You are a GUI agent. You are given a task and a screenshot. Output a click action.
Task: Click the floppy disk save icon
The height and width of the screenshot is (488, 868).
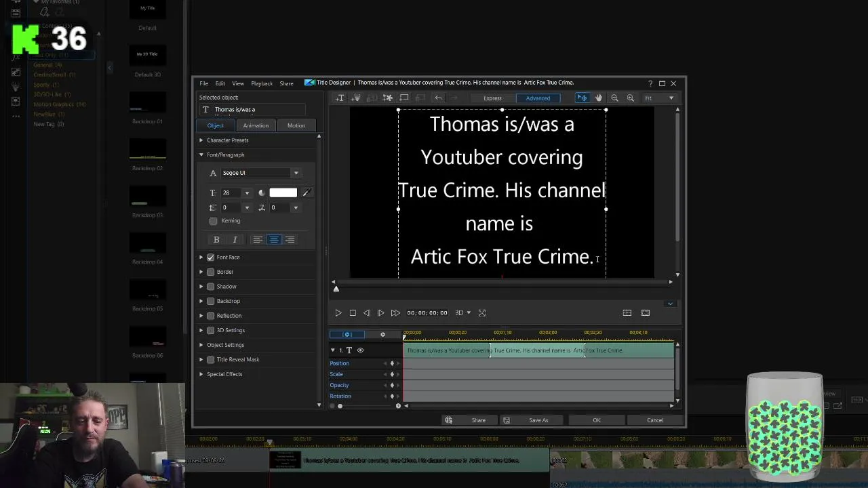coord(506,420)
